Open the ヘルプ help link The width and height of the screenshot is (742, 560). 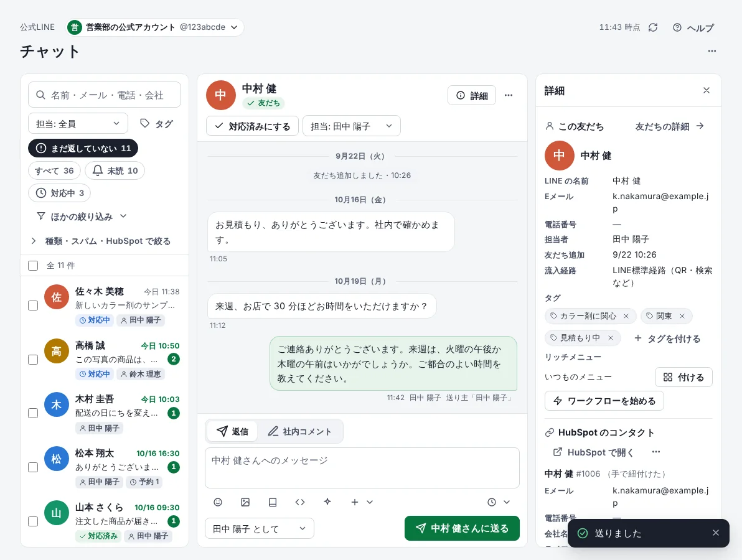[693, 27]
